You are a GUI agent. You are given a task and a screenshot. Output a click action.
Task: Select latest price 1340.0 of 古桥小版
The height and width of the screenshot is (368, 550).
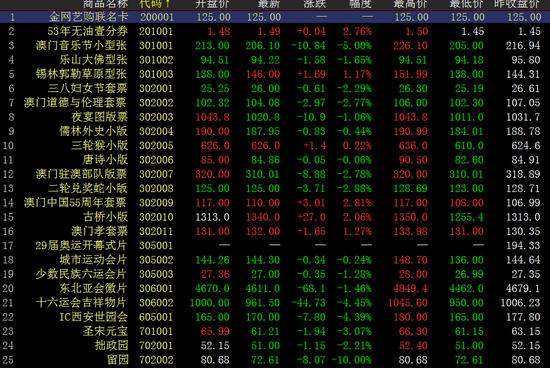pos(263,217)
